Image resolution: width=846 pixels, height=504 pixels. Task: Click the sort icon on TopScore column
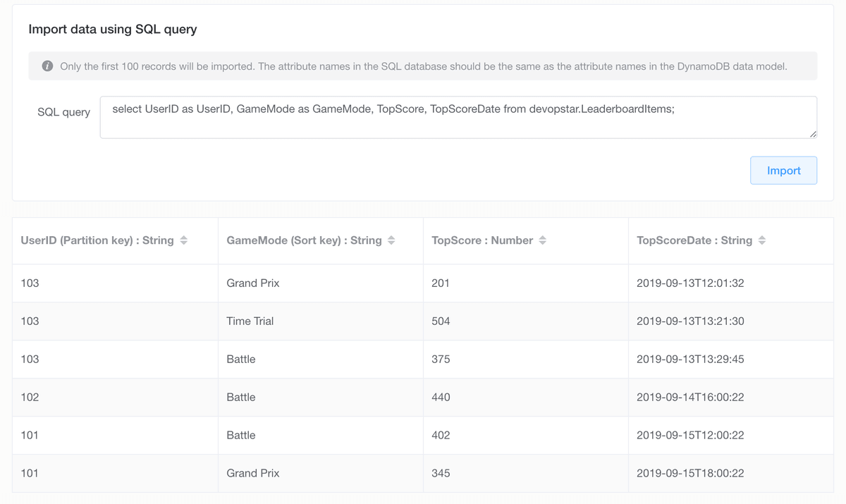pos(542,240)
